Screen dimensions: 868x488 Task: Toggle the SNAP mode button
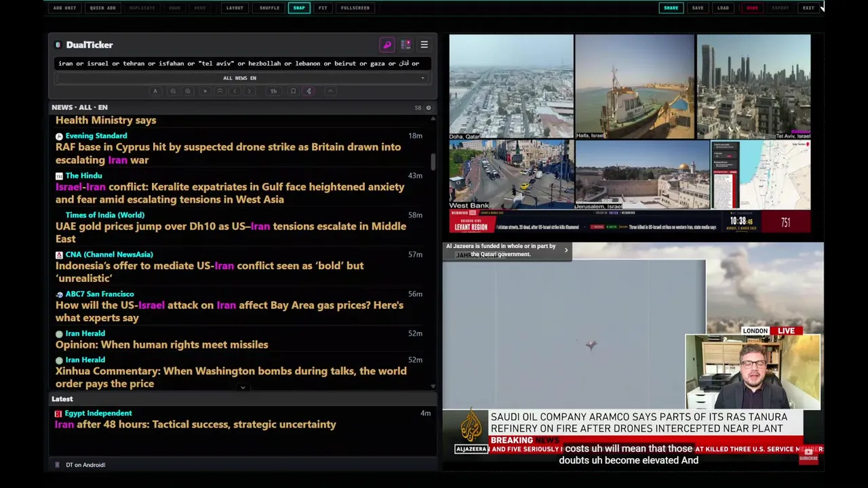(x=299, y=8)
